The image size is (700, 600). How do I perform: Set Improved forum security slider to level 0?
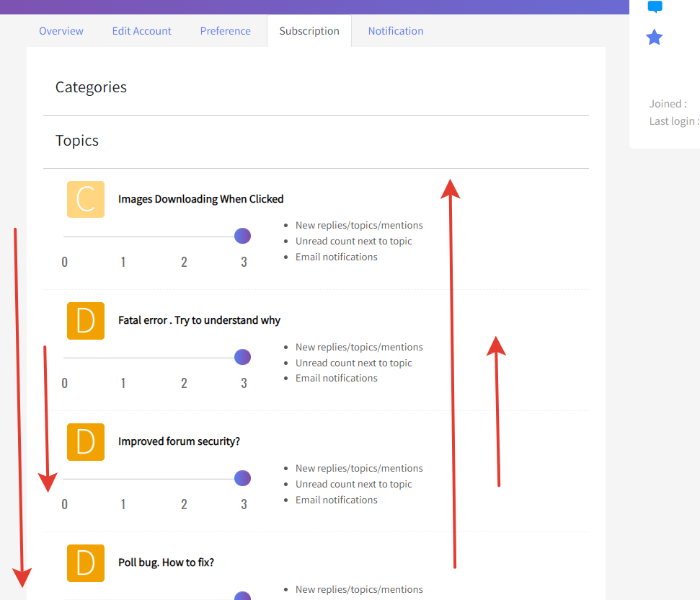[65, 479]
